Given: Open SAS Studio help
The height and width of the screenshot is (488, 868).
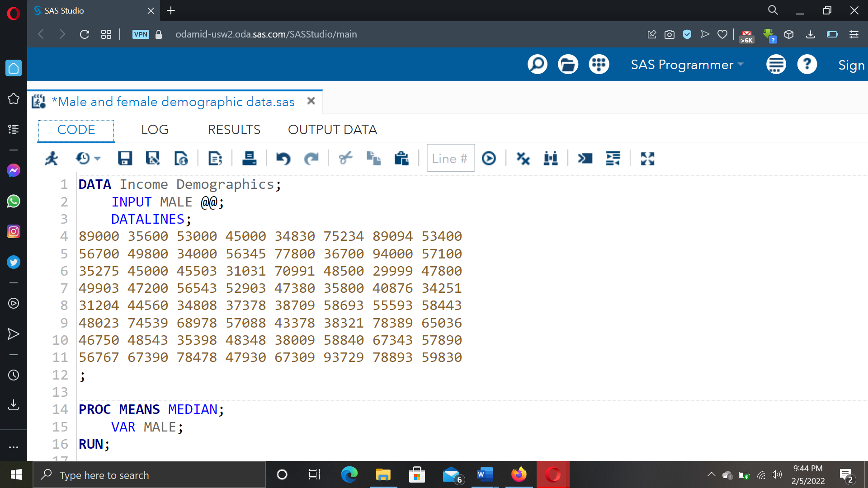Looking at the screenshot, I should (807, 64).
